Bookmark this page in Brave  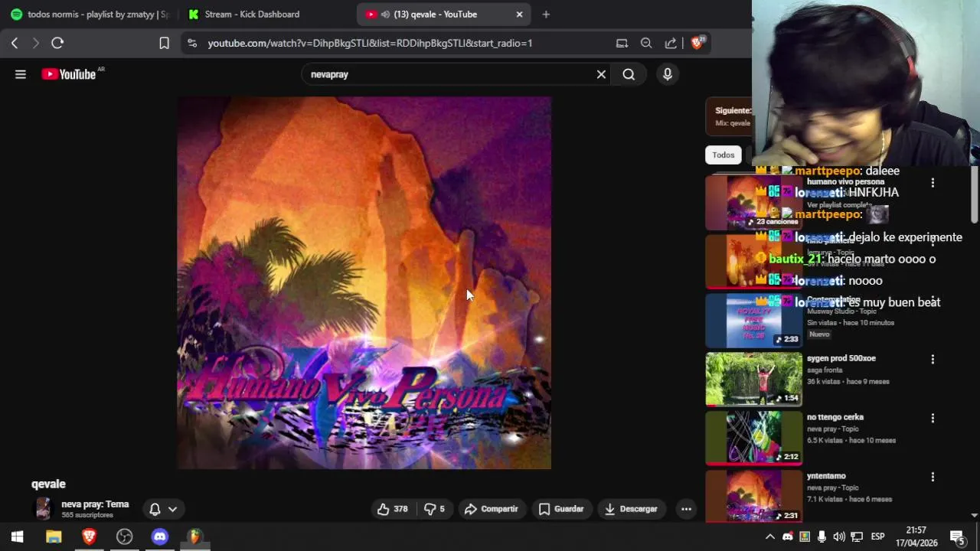point(164,44)
